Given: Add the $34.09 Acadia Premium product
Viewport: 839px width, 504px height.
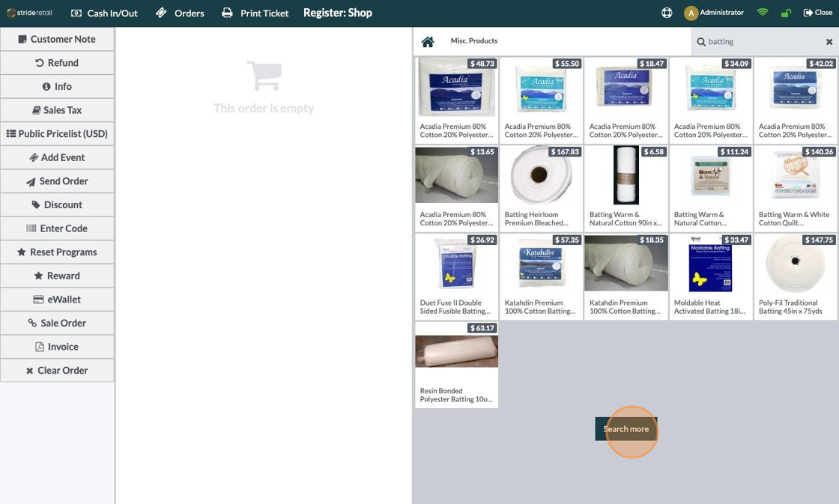Looking at the screenshot, I should (x=711, y=100).
